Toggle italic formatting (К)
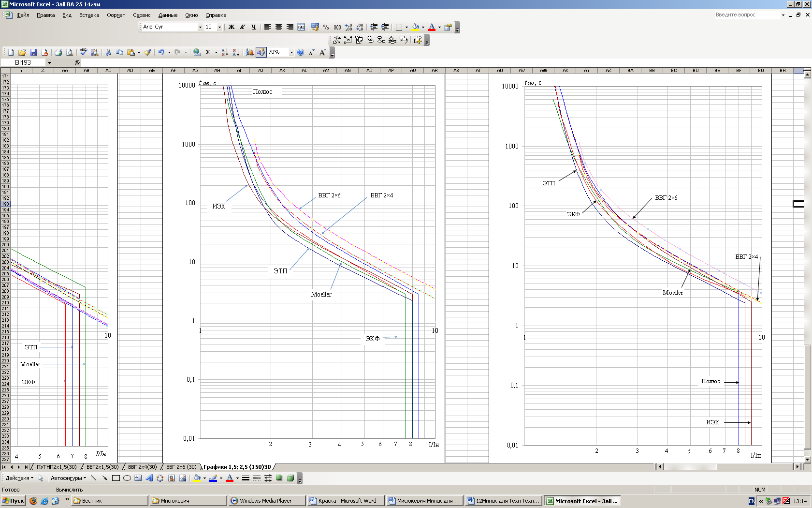 243,27
